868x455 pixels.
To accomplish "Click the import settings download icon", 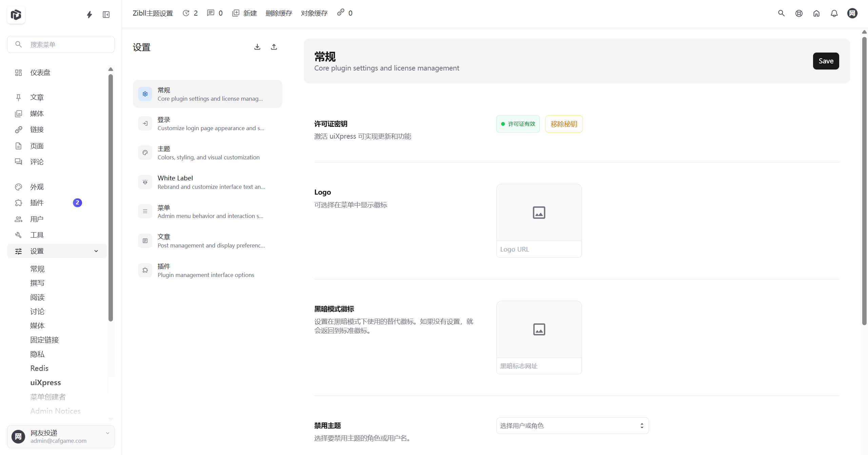I will tap(257, 47).
